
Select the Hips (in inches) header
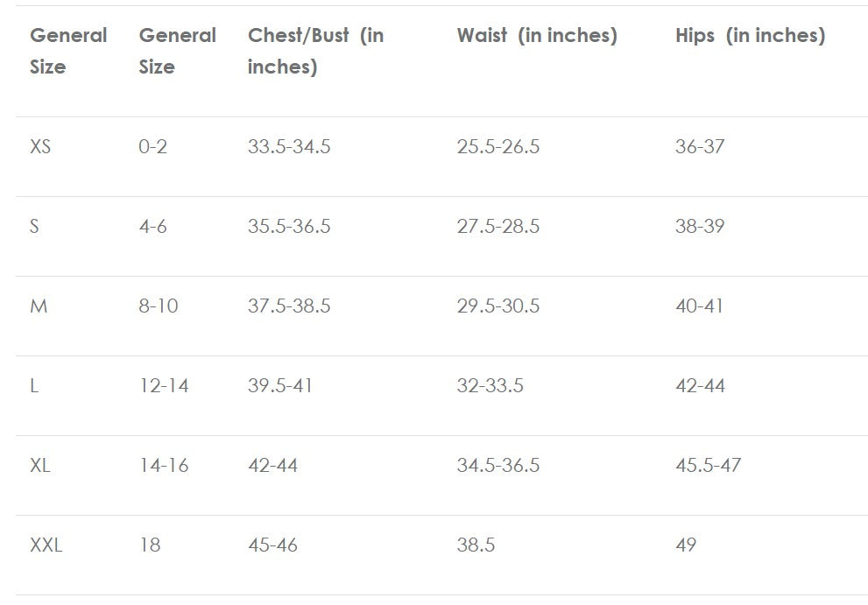coord(750,36)
